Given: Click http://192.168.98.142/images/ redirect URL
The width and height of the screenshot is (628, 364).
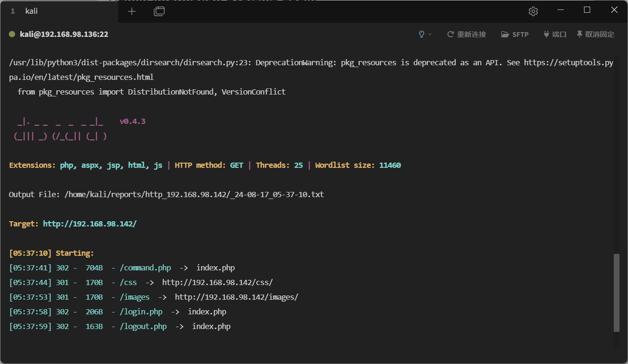Looking at the screenshot, I should tap(236, 297).
